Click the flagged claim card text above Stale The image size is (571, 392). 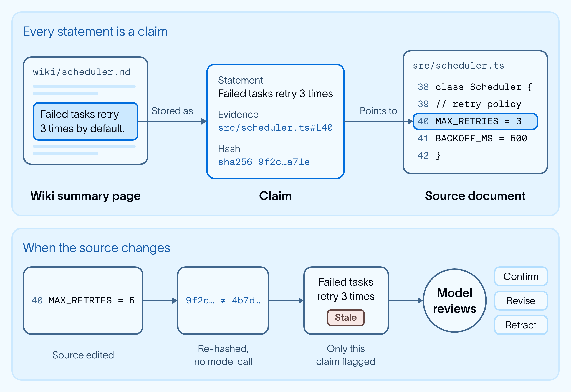click(346, 289)
